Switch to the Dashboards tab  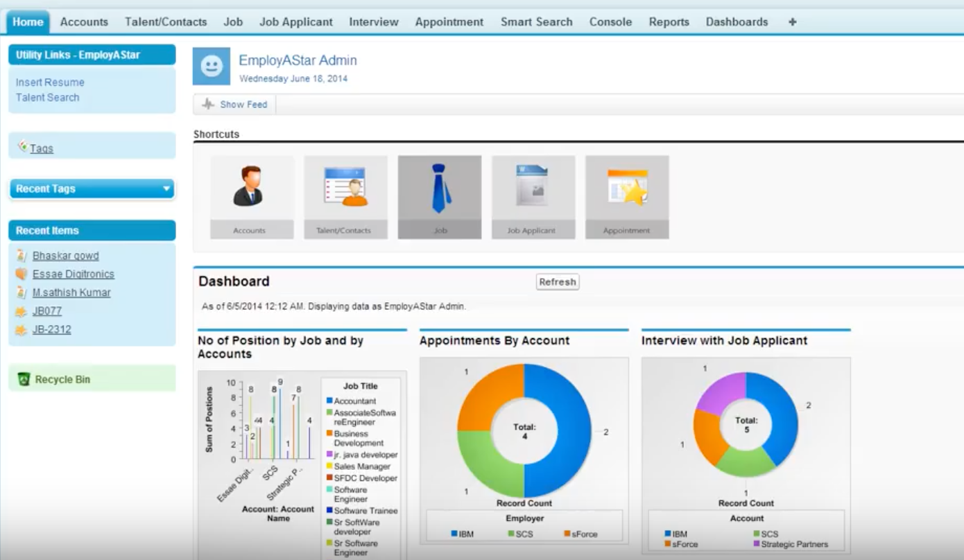click(736, 21)
